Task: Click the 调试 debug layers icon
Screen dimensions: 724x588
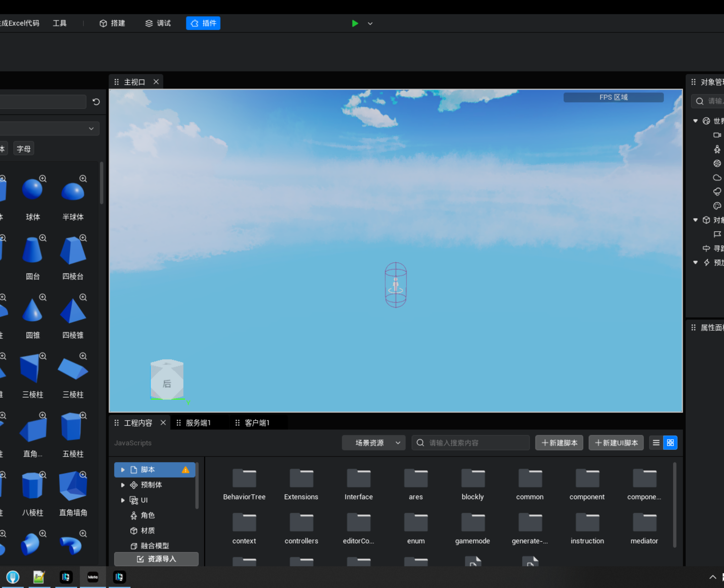Action: coord(149,24)
